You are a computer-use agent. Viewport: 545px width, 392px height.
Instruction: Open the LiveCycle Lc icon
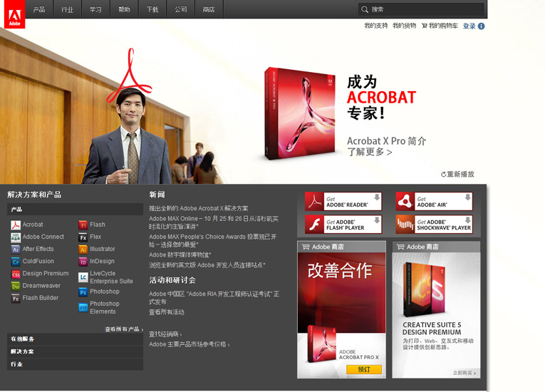[x=83, y=277]
